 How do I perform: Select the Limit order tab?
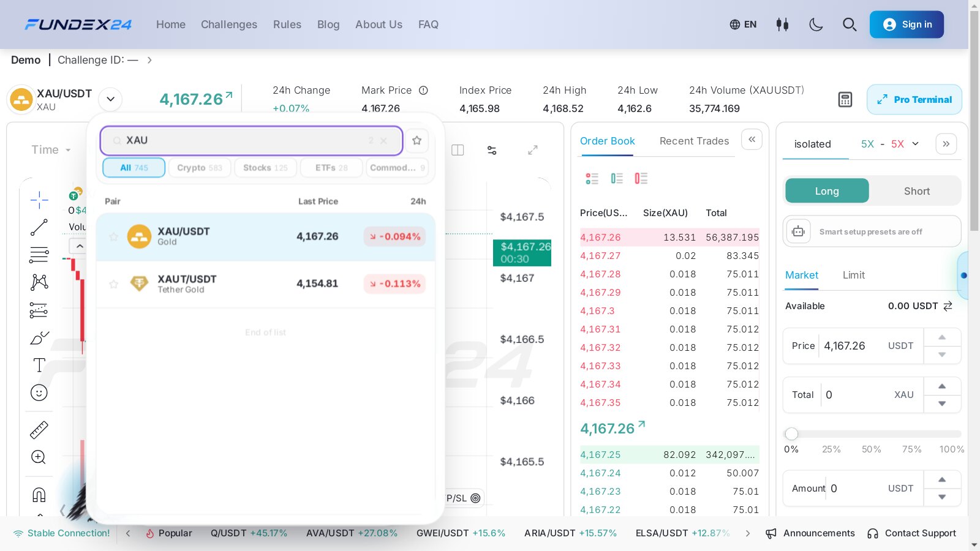pyautogui.click(x=853, y=275)
